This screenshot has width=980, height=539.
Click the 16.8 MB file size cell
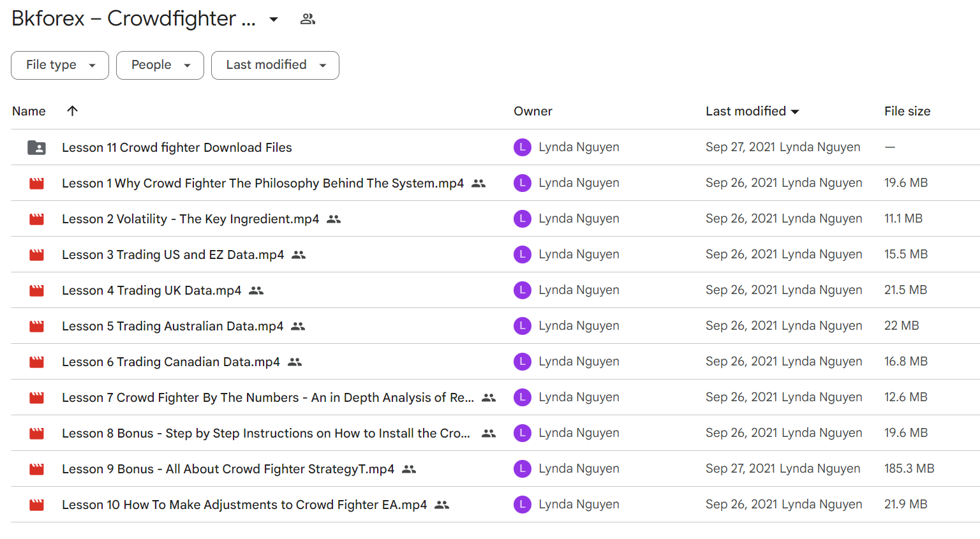(906, 362)
